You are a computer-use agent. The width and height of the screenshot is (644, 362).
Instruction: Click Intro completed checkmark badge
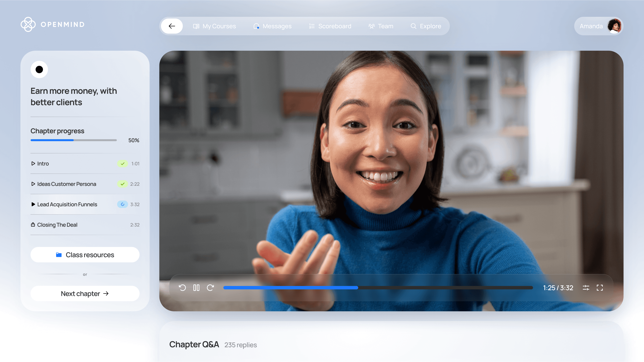click(x=123, y=163)
